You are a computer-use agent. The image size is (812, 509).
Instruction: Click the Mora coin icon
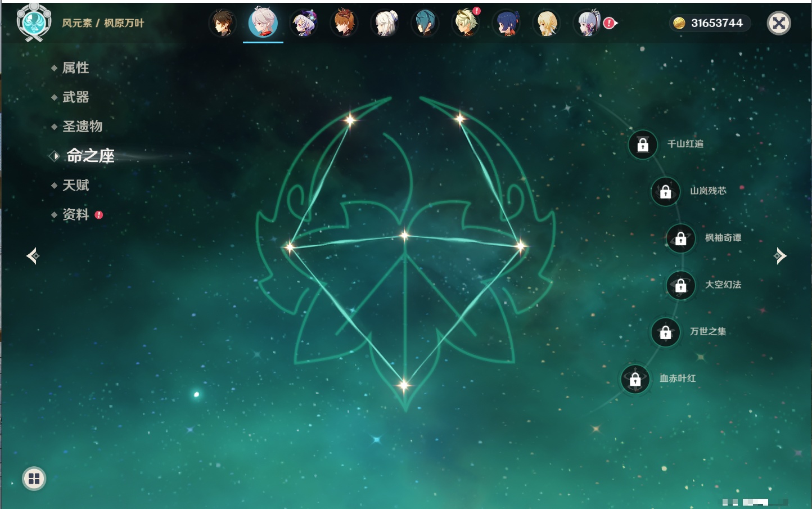pyautogui.click(x=679, y=23)
